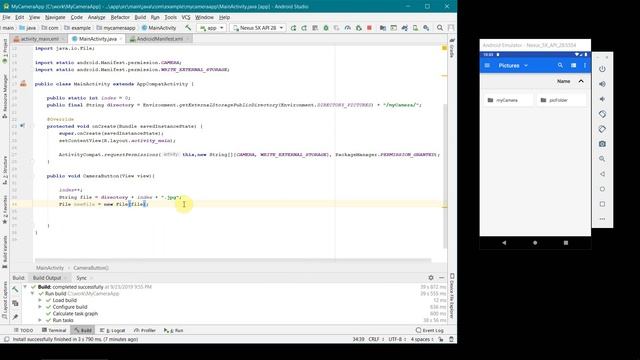Open the Terminal tool window
640x360 pixels.
[54, 330]
